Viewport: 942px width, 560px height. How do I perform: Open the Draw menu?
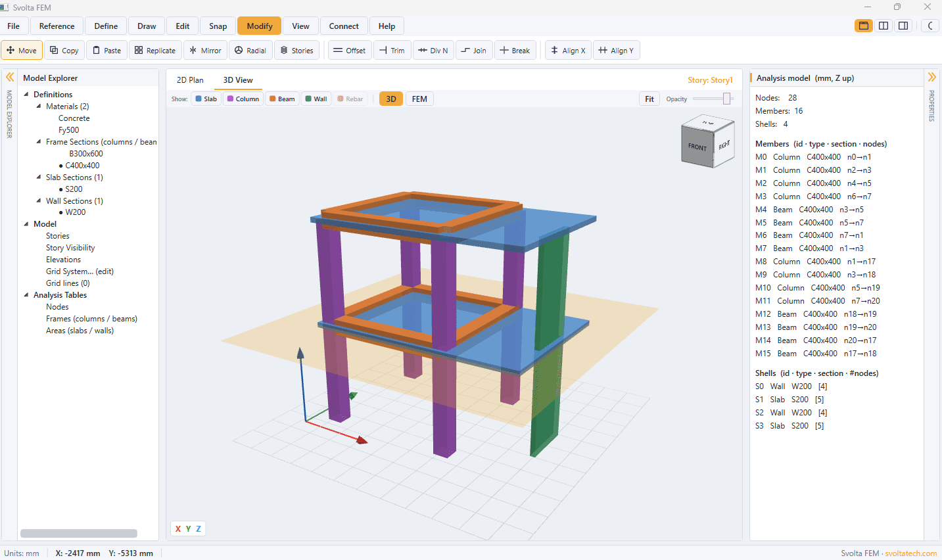[x=147, y=26]
